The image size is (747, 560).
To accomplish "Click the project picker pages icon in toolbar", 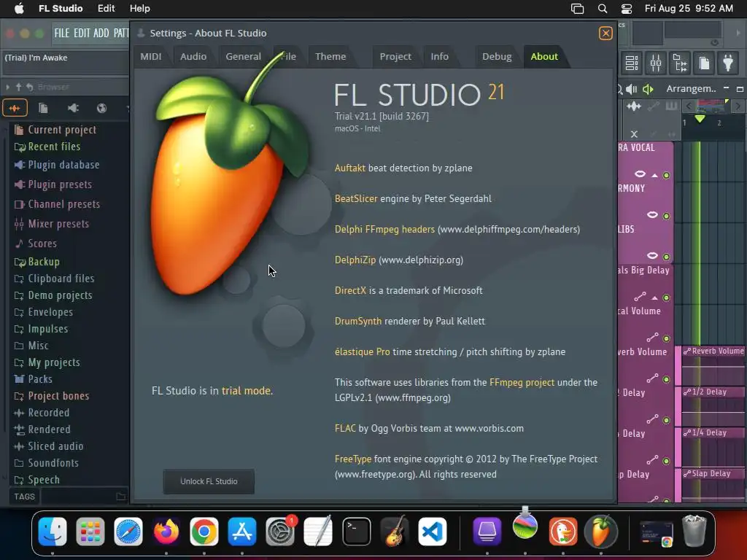I will click(704, 63).
